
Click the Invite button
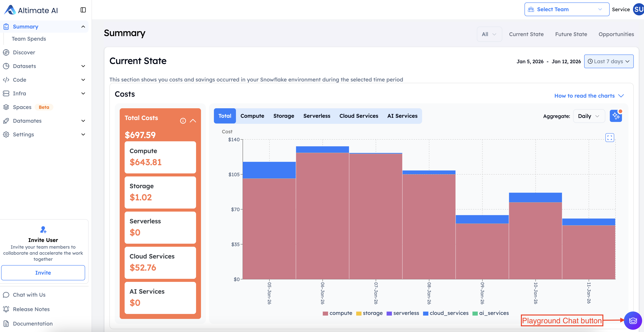tap(43, 273)
